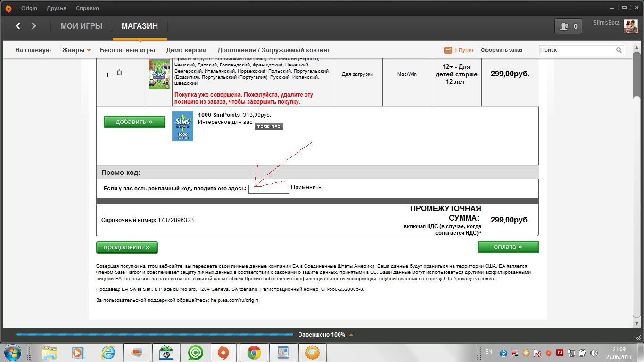Click the Origin tray icon
Screen dimensions: 644x362
pyautogui.click(x=548, y=353)
